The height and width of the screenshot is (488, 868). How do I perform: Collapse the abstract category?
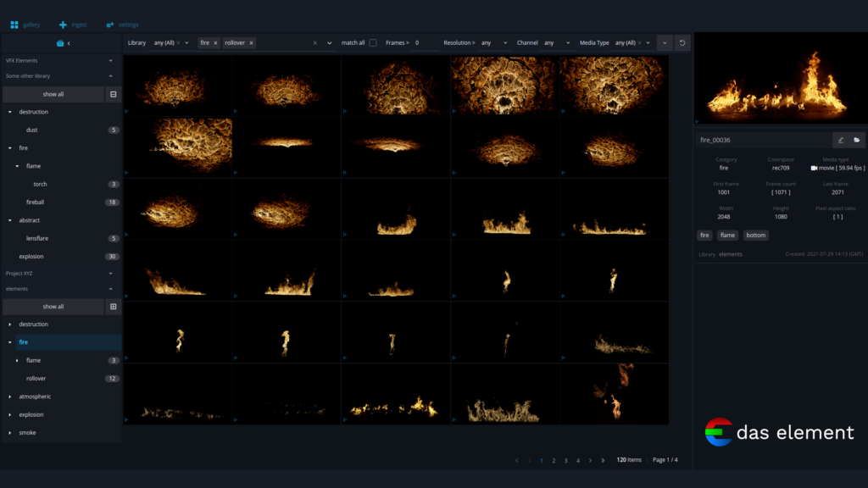click(10, 221)
